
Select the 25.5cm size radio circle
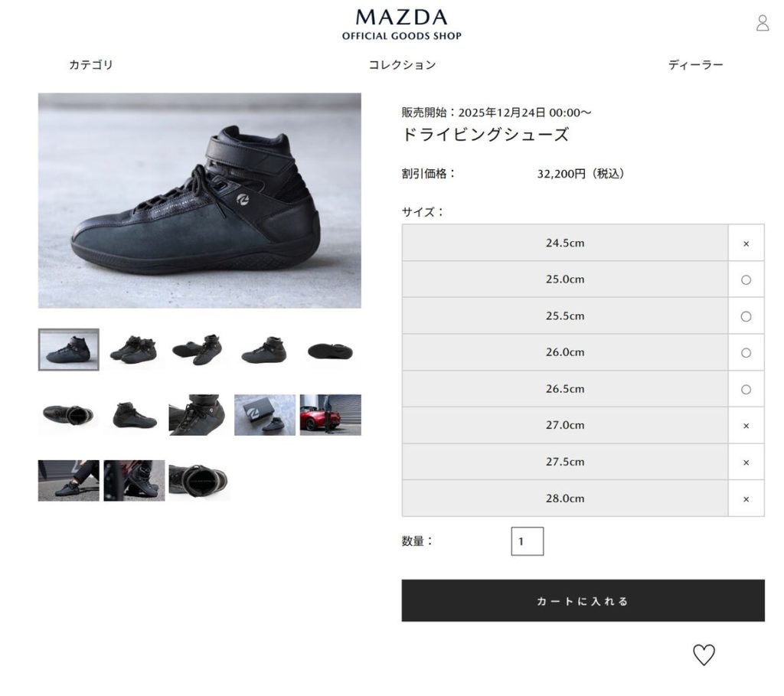click(x=746, y=316)
